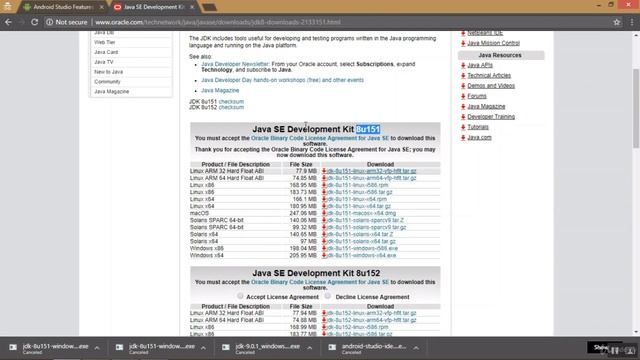This screenshot has width=640, height=360.
Task: Open the Java TV sidebar item
Action: (104, 62)
